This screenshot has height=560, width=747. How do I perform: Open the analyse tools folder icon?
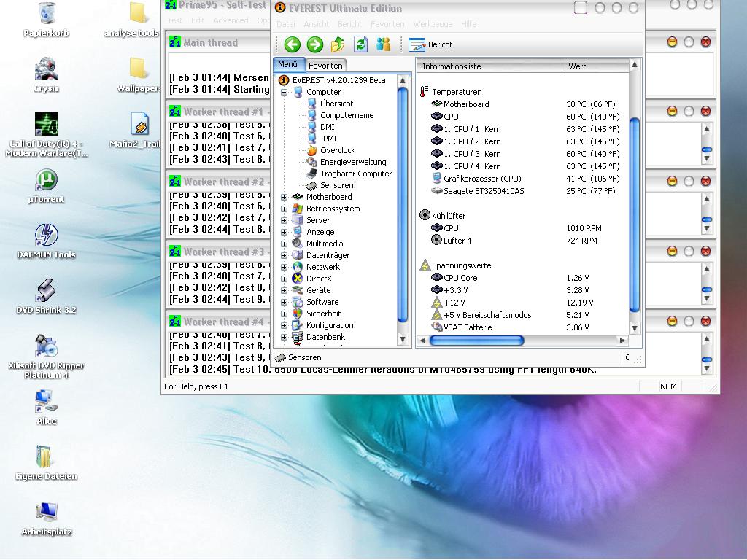click(x=133, y=19)
